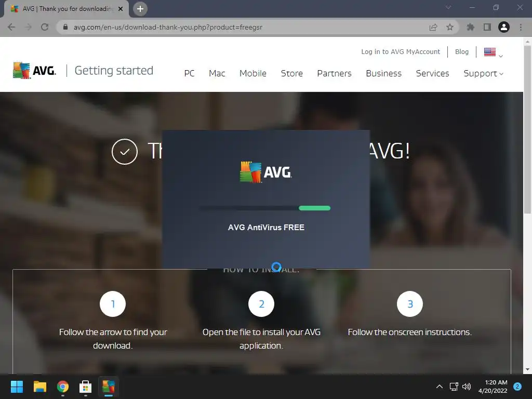Viewport: 532px width, 399px height.
Task: Open volume control tray icon
Action: click(x=467, y=387)
